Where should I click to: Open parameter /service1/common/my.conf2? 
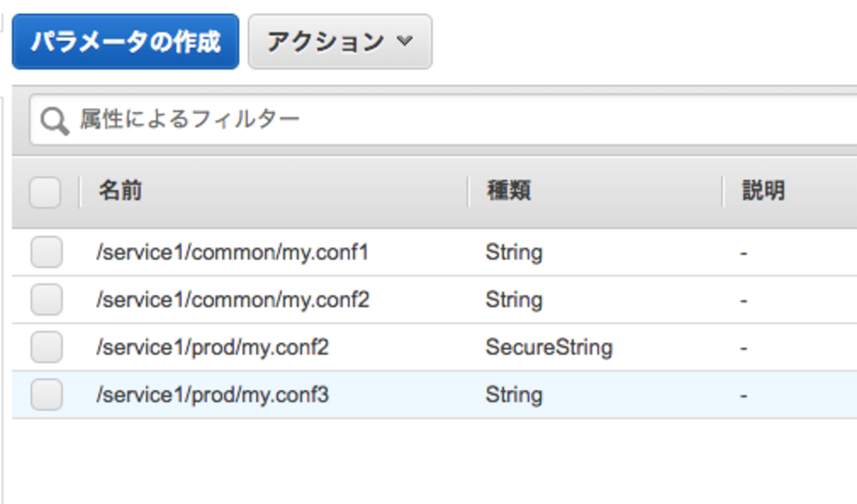(233, 300)
